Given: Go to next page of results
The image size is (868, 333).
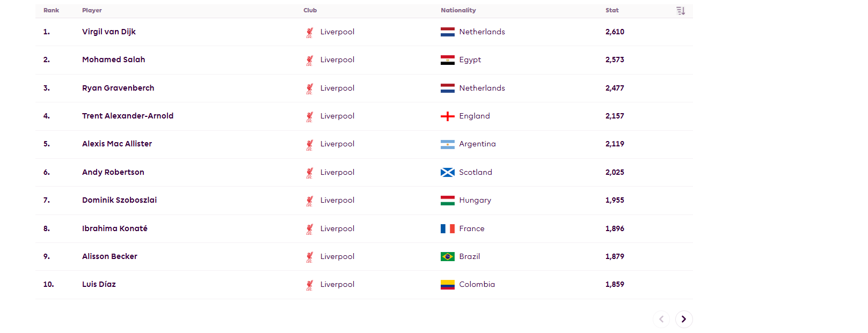Looking at the screenshot, I should coord(684,319).
